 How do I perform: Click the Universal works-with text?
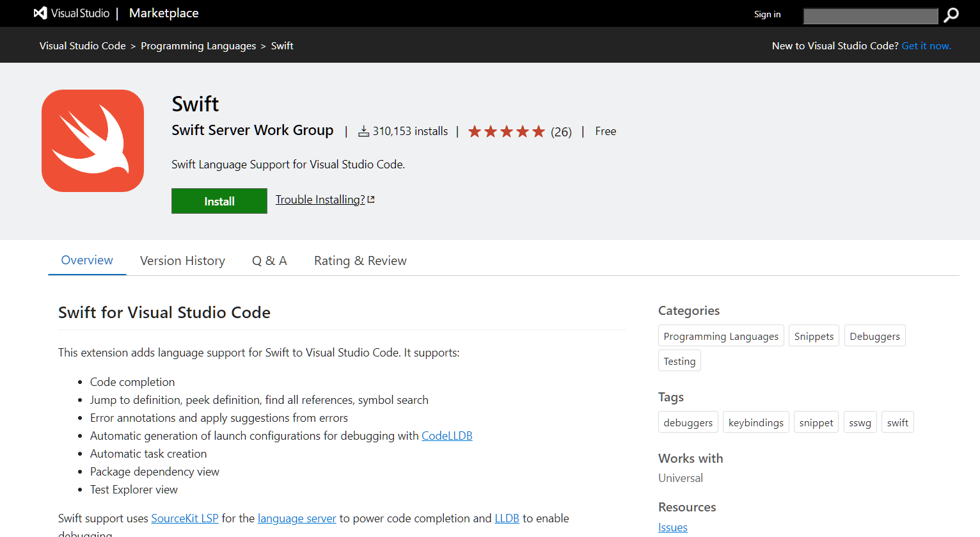pos(681,478)
